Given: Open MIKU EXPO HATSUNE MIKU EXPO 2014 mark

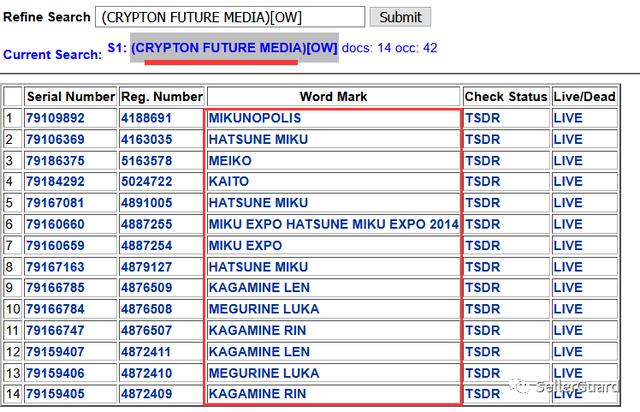Looking at the screenshot, I should coord(334,224).
